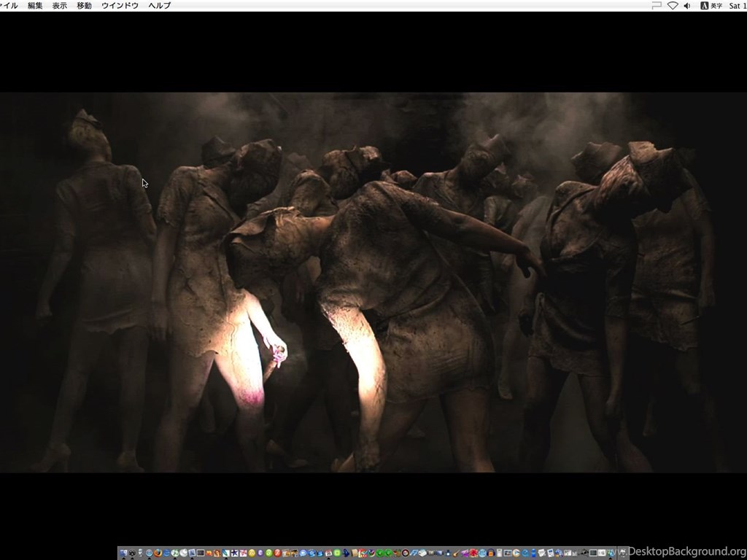Open the ヘルプ menu
747x560 pixels.
coord(160,6)
